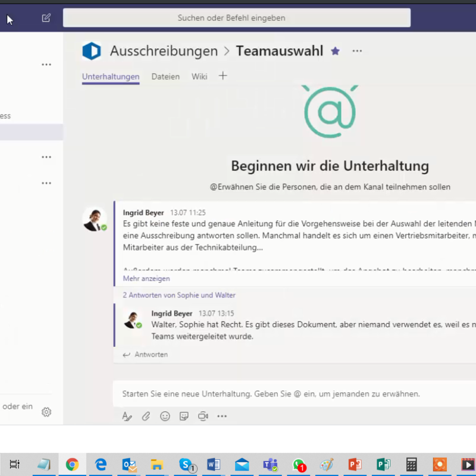
Task: Open Skype from the taskbar
Action: point(186,465)
